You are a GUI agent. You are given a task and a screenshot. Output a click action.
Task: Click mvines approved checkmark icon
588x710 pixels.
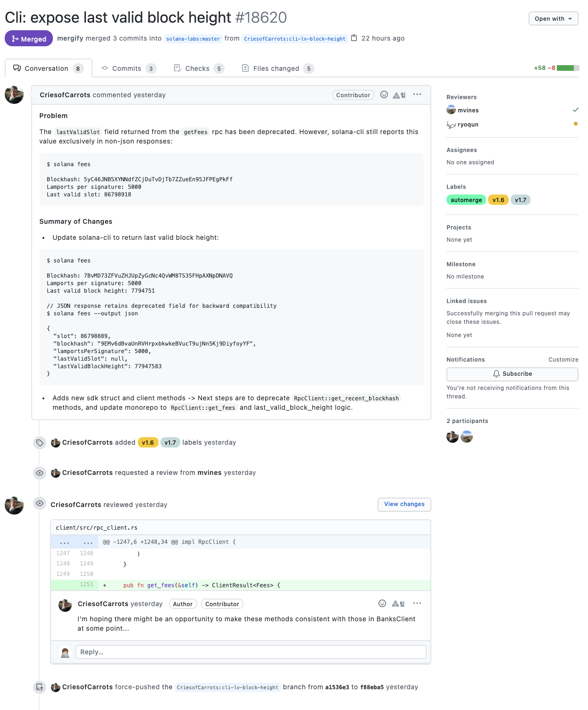(x=575, y=110)
